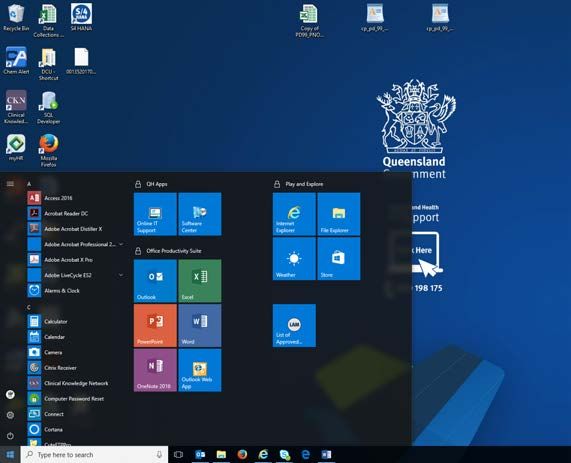The height and width of the screenshot is (463, 571).
Task: Open the PowerPoint tile
Action: [155, 325]
